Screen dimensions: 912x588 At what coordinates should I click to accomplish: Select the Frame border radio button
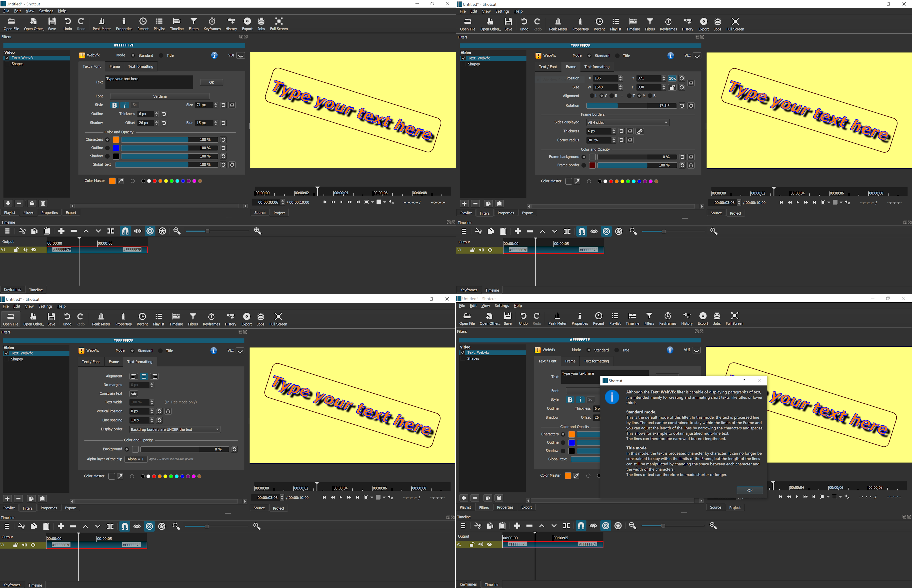click(x=584, y=165)
